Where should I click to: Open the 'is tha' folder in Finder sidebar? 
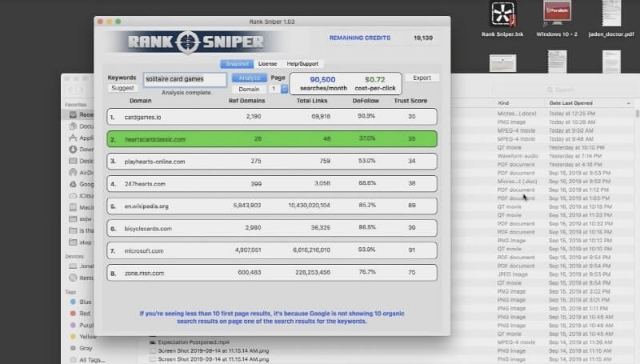[81, 230]
